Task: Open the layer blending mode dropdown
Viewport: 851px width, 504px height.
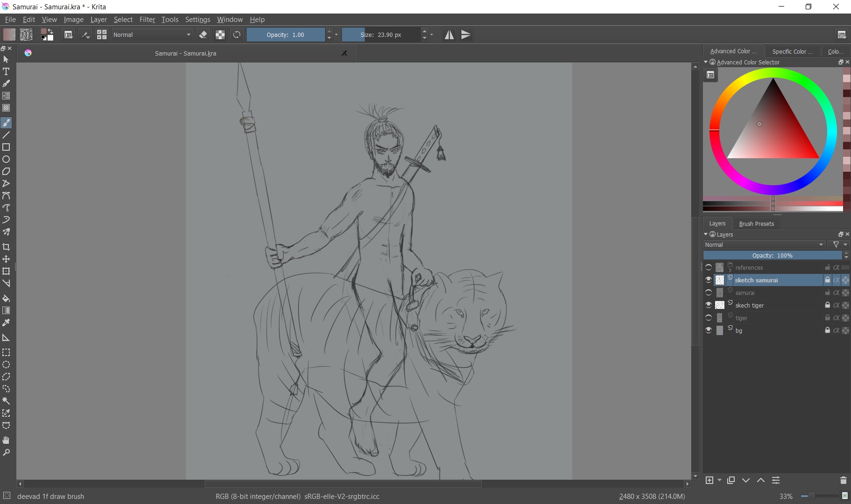Action: [764, 245]
